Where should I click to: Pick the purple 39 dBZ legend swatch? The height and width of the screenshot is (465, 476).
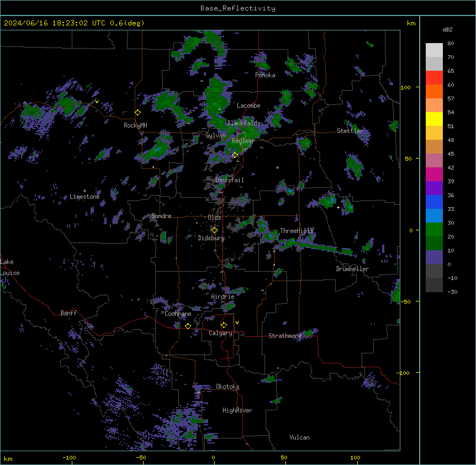tap(434, 188)
